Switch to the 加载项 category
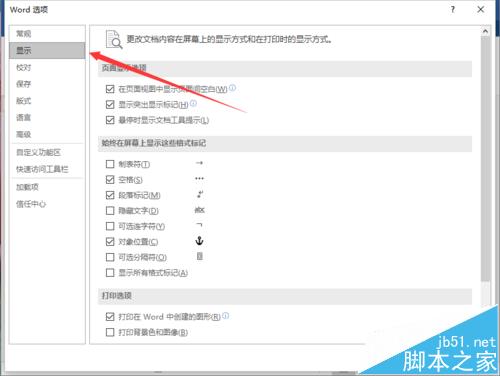The height and width of the screenshot is (376, 500). pos(47,187)
